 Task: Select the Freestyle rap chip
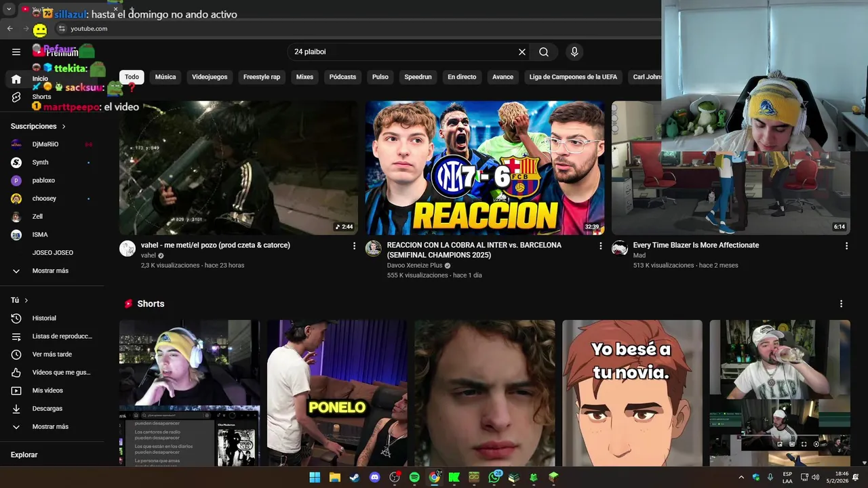coord(262,77)
